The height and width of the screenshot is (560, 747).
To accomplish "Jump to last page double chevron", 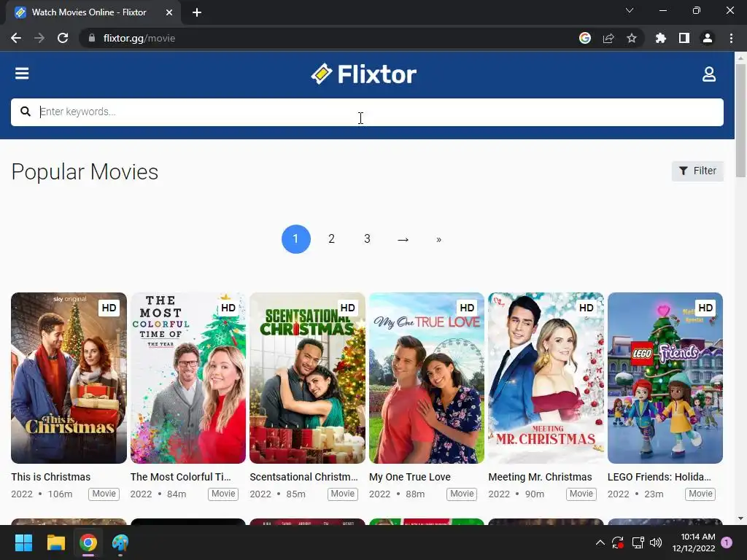I will pyautogui.click(x=438, y=239).
